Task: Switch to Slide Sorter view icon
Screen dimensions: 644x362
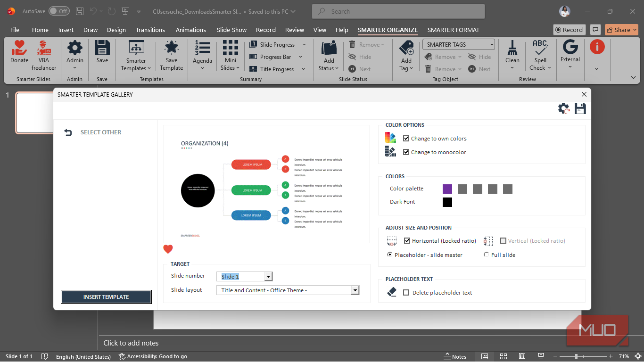Action: (x=503, y=356)
